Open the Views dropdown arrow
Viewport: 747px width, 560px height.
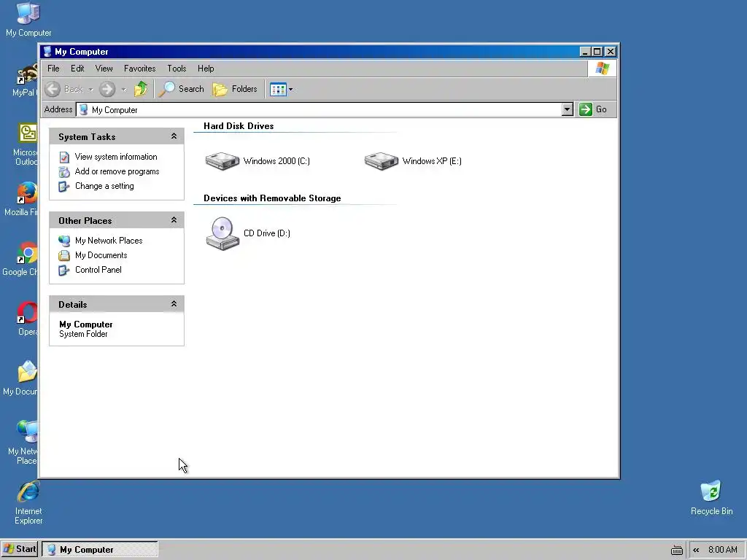point(290,89)
